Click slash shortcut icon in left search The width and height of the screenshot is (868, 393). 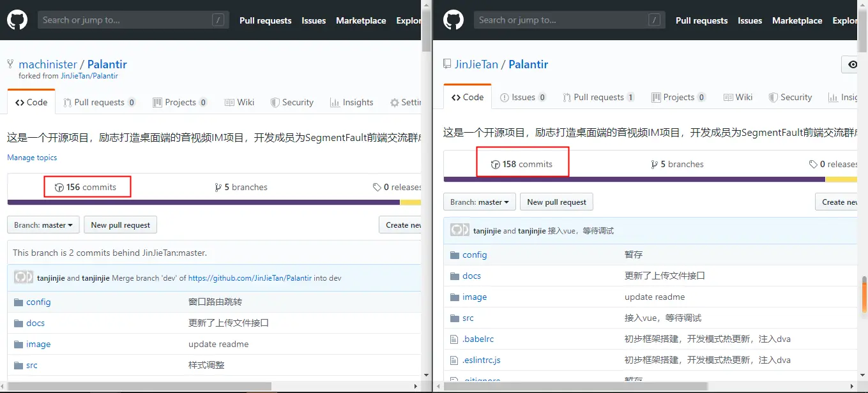point(218,20)
